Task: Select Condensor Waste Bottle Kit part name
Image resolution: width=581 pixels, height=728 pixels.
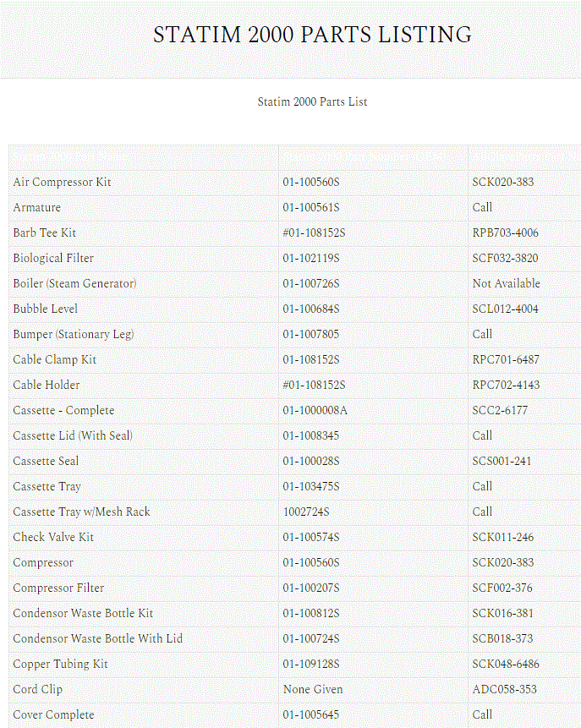Action: (83, 613)
